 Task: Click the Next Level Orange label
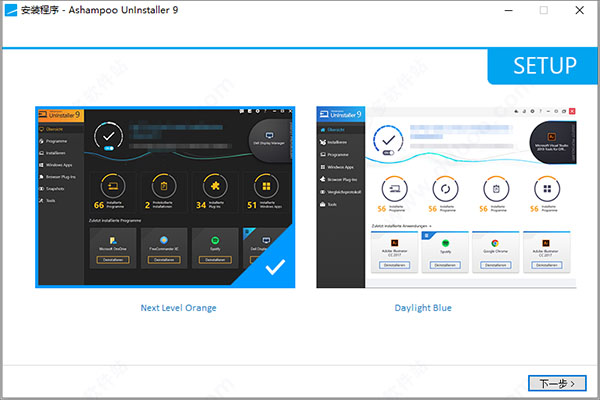click(178, 308)
